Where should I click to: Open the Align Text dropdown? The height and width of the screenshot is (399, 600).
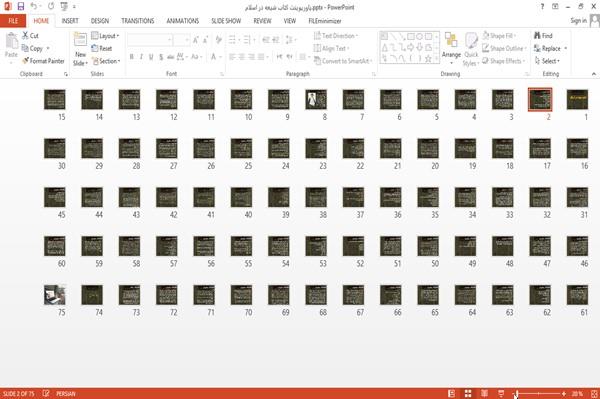pyautogui.click(x=331, y=48)
